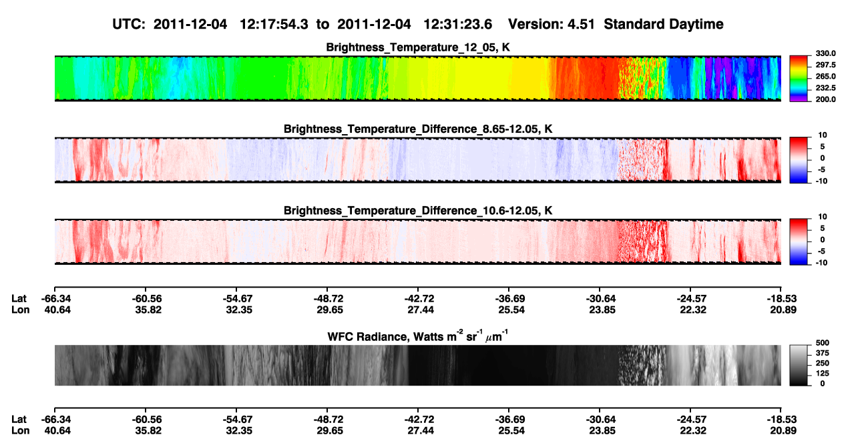Click the 250 label on WFC colorbar

tap(823, 362)
